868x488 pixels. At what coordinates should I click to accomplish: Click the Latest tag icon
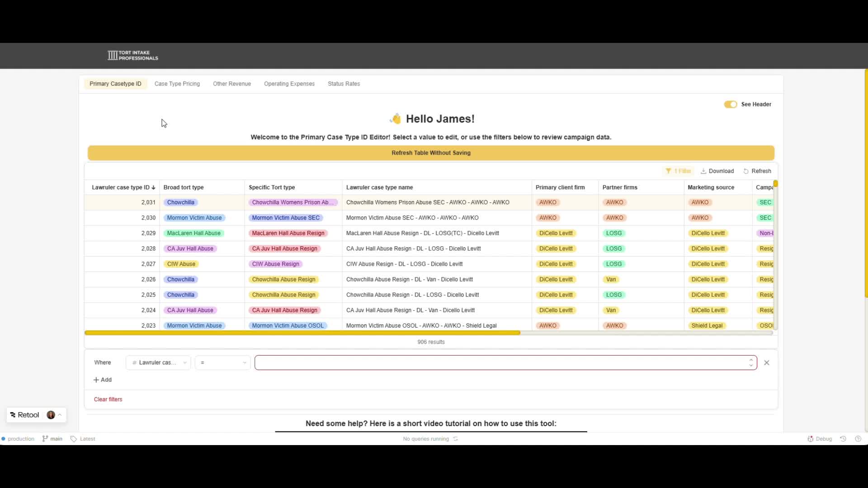click(74, 439)
